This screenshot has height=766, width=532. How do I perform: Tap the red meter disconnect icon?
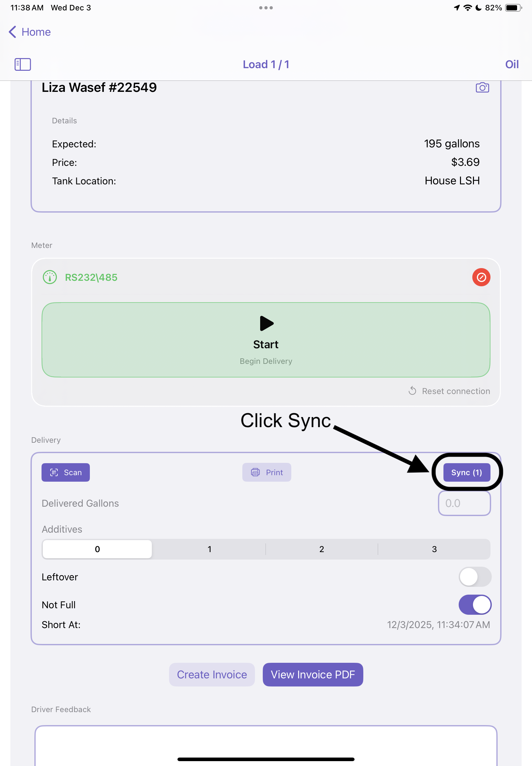pyautogui.click(x=481, y=277)
